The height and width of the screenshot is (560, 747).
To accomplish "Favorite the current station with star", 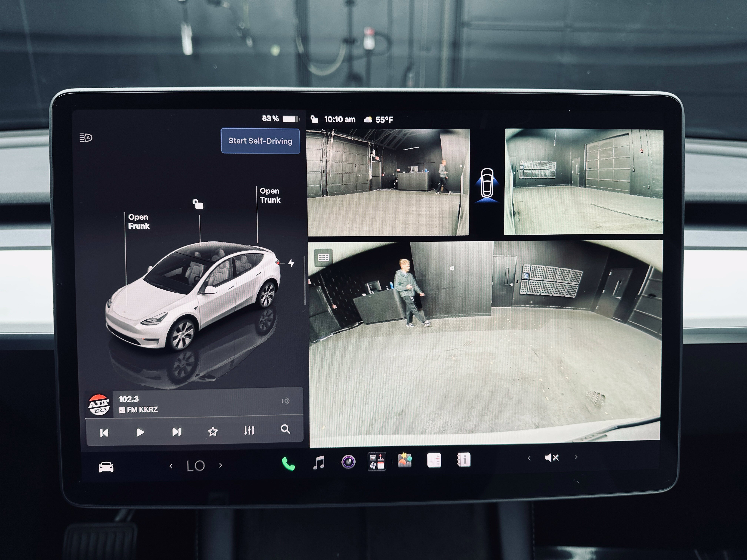I will coord(213,431).
